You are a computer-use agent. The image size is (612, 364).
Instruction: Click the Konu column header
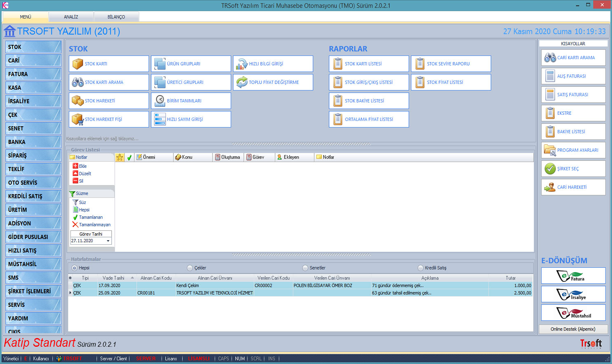[x=193, y=157]
